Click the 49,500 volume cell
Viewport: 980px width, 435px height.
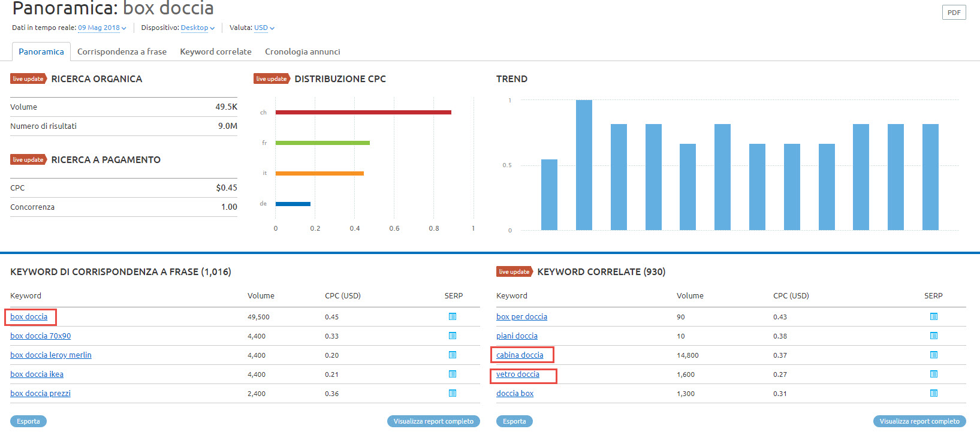[258, 316]
